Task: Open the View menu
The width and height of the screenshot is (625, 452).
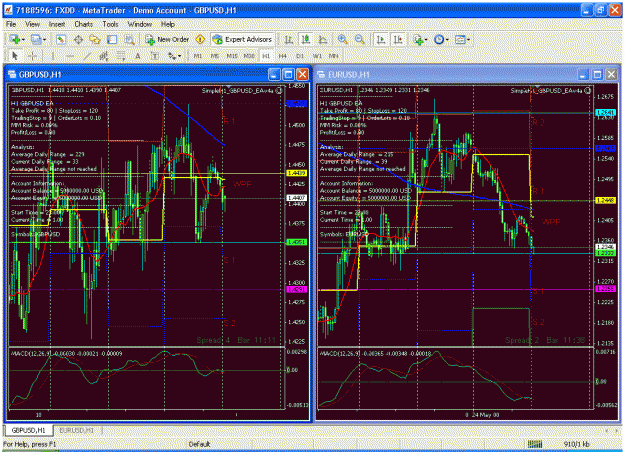Action: [32, 24]
